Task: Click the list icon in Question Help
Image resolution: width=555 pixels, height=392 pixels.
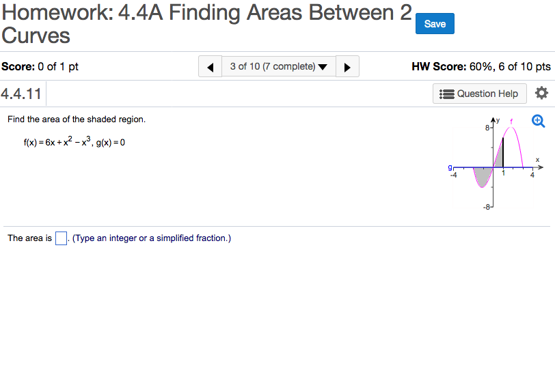Action: pos(447,94)
